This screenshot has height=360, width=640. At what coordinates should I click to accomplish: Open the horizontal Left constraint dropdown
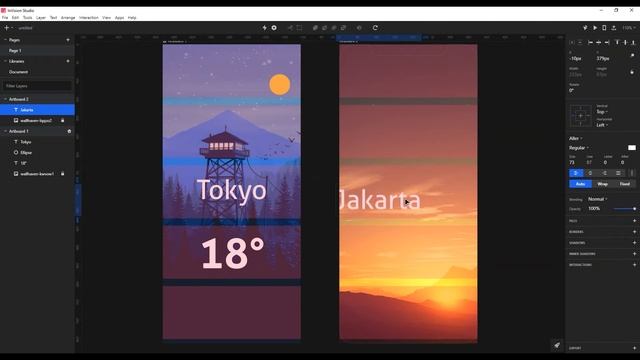point(602,125)
